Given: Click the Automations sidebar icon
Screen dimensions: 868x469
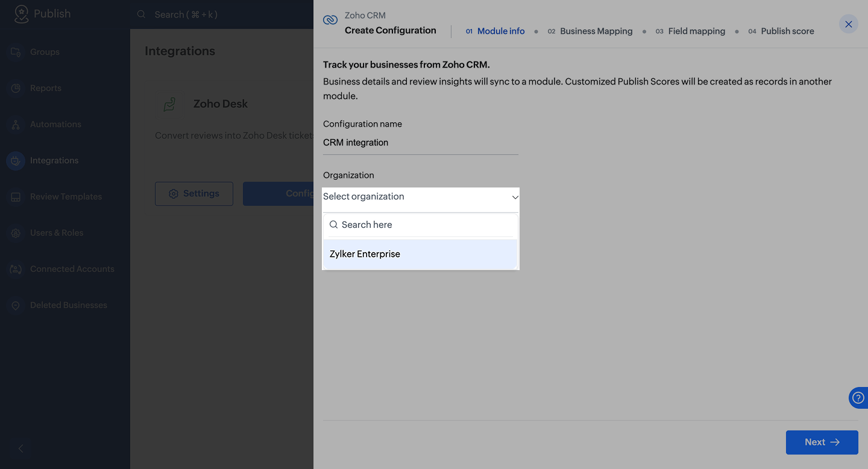Looking at the screenshot, I should point(16,124).
